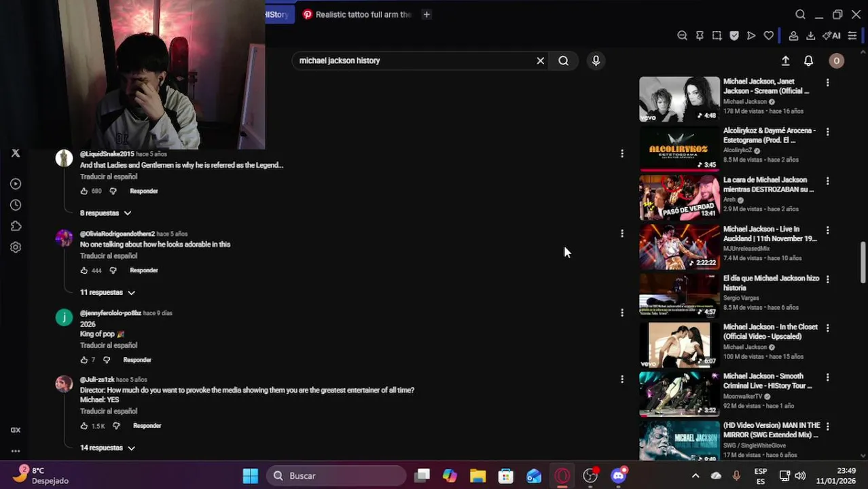Image resolution: width=868 pixels, height=489 pixels.
Task: Open the ad-blocker shield icon
Action: tap(734, 35)
